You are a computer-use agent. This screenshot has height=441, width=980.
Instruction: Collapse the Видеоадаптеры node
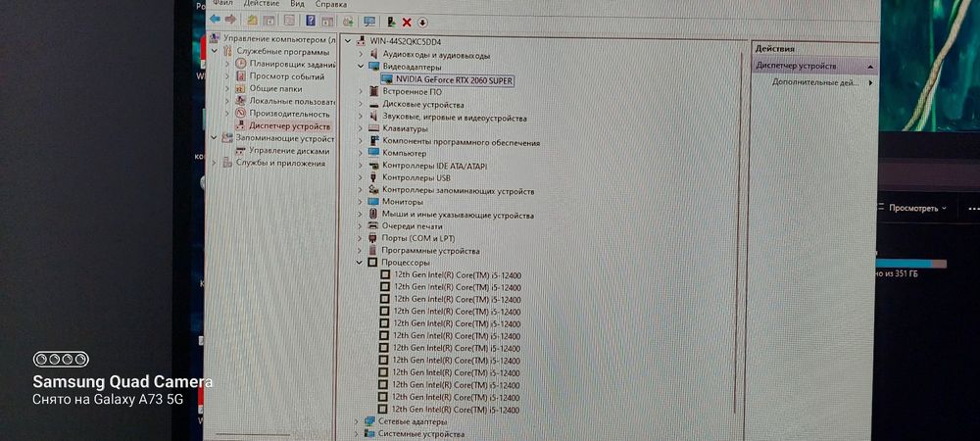click(x=361, y=67)
